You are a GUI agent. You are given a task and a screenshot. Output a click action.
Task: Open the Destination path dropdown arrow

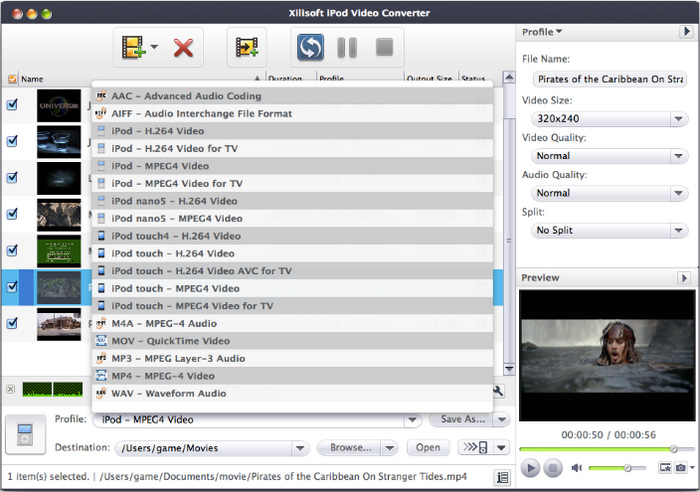[x=300, y=448]
